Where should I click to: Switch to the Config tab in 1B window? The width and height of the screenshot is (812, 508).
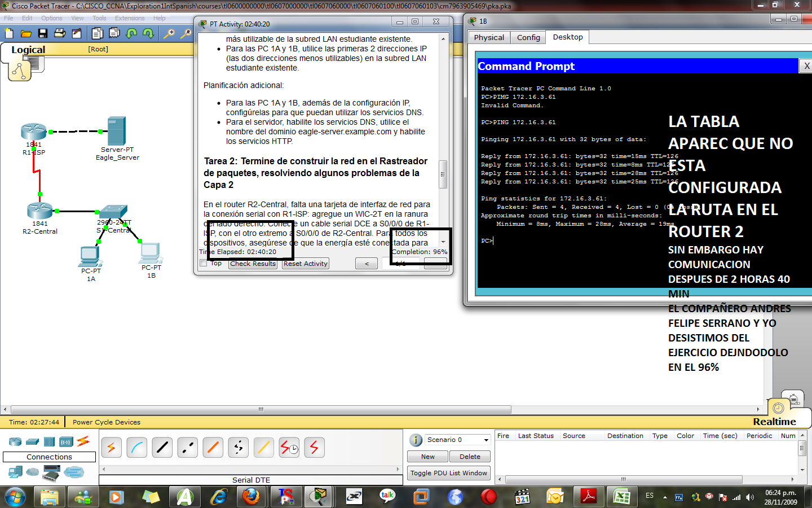pyautogui.click(x=528, y=37)
